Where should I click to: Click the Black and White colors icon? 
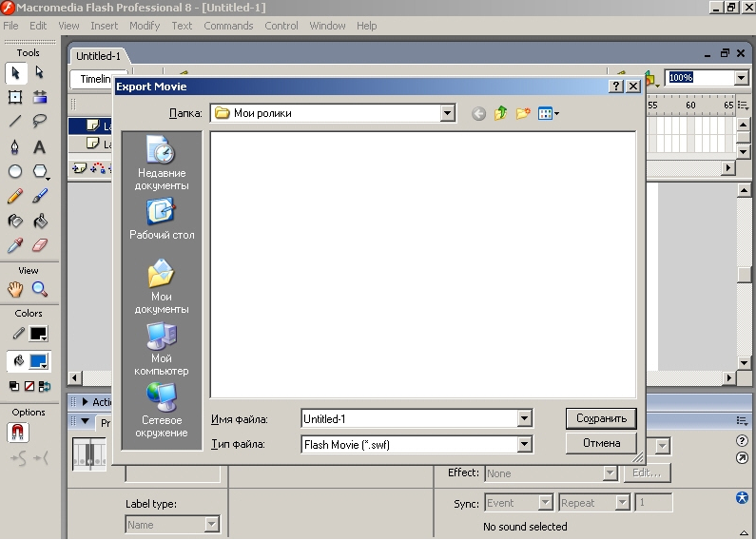[x=14, y=386]
